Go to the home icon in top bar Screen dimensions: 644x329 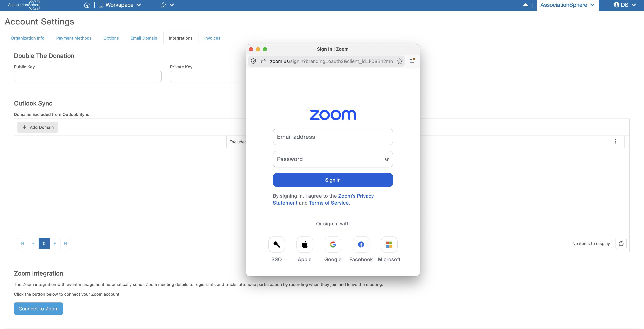(87, 5)
